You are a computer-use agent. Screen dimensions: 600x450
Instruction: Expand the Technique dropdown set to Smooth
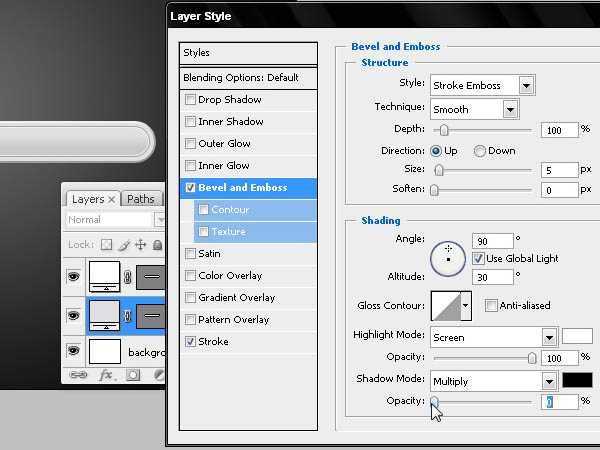474,109
